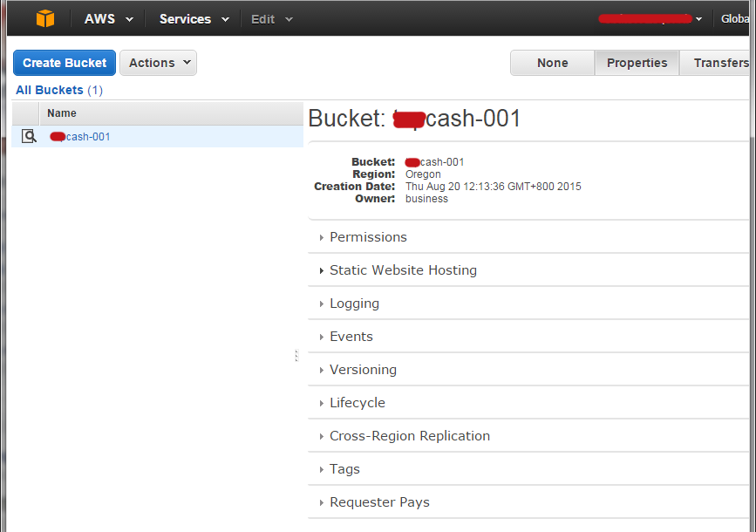Open the redacted account name dropdown

650,19
